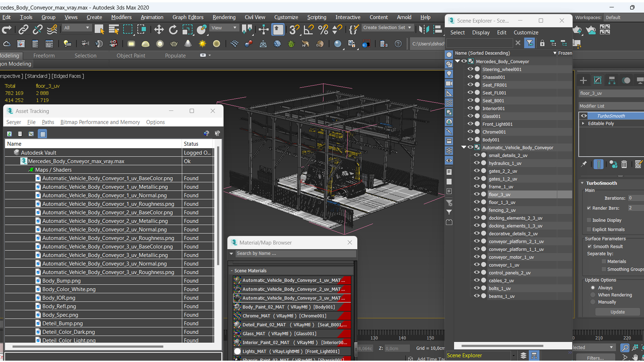Hide beams_1_uv via its eye icon

tap(477, 296)
